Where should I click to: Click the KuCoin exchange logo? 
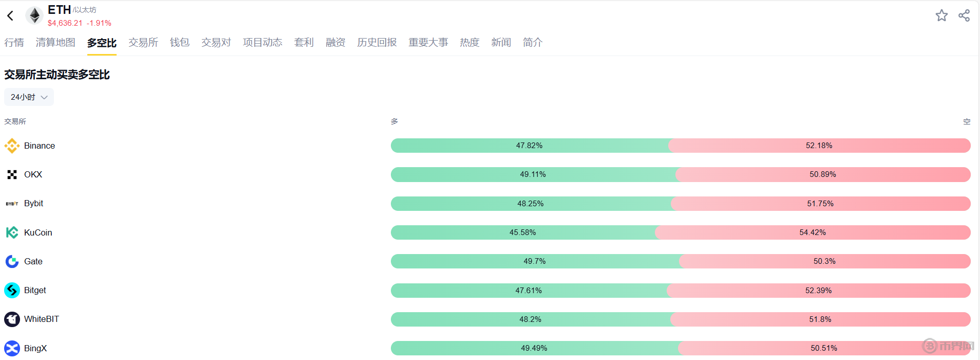(12, 232)
